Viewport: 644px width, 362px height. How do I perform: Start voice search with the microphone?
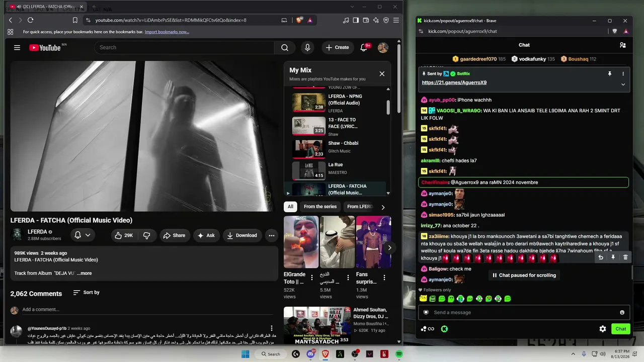click(x=307, y=47)
